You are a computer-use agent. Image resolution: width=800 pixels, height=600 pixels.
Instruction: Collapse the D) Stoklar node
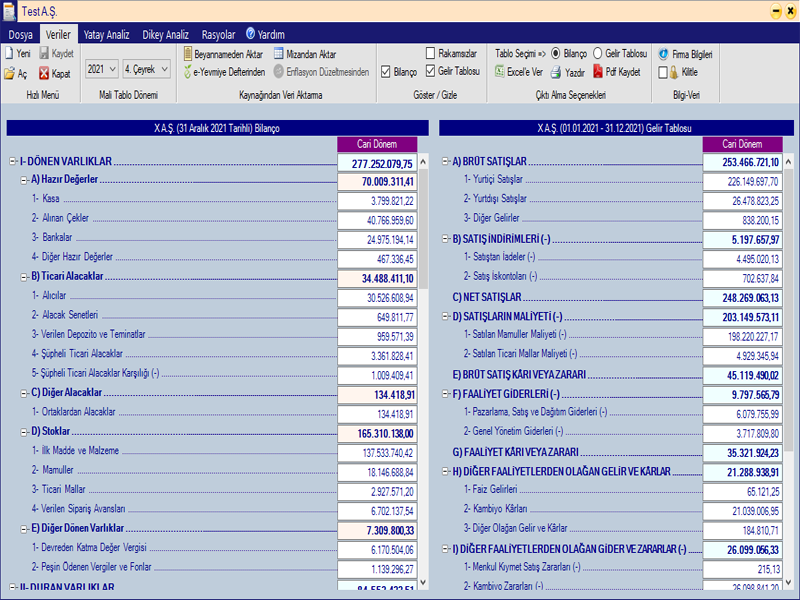24,433
